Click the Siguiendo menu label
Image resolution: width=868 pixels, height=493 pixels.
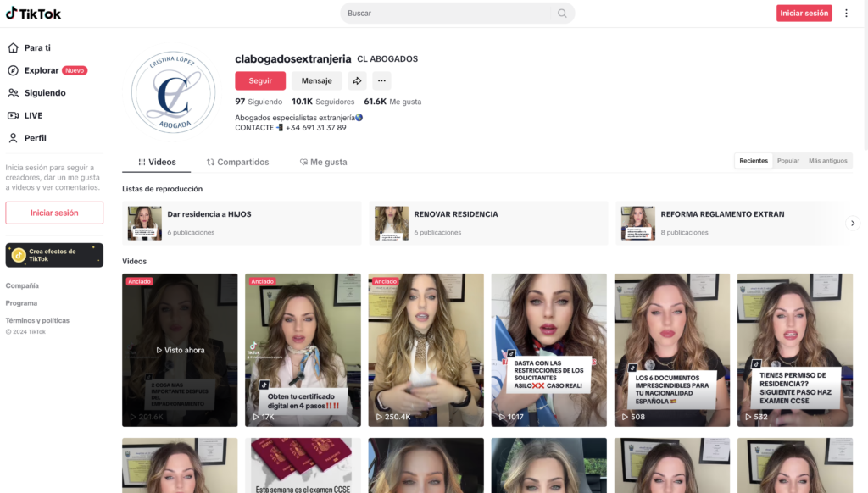pyautogui.click(x=45, y=93)
